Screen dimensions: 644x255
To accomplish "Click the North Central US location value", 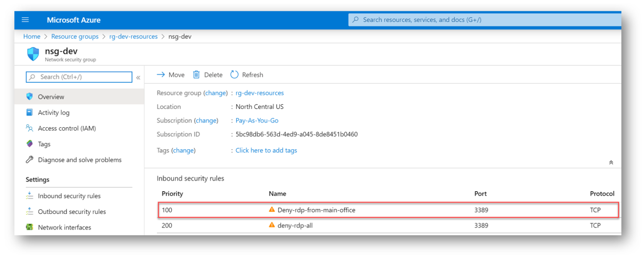I will tap(260, 107).
